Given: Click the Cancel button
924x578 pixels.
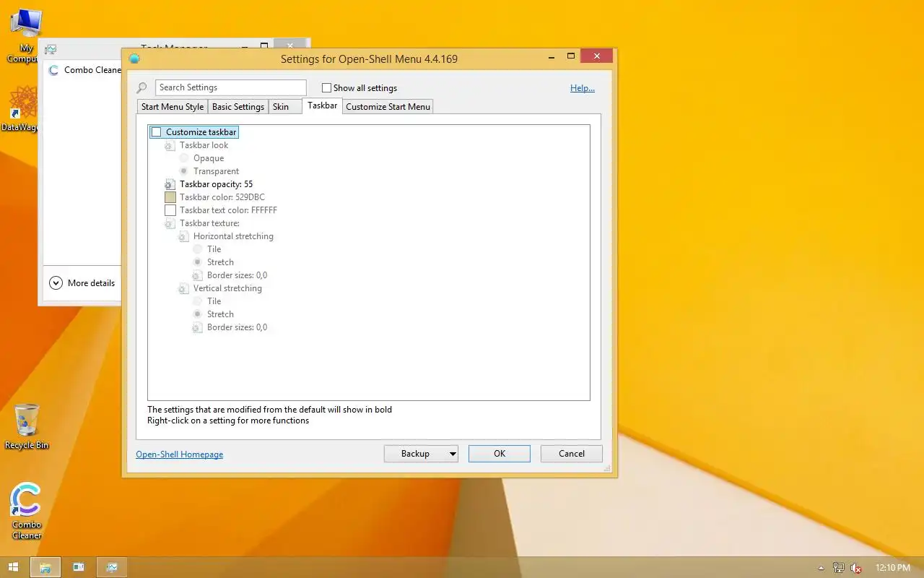Looking at the screenshot, I should 572,454.
